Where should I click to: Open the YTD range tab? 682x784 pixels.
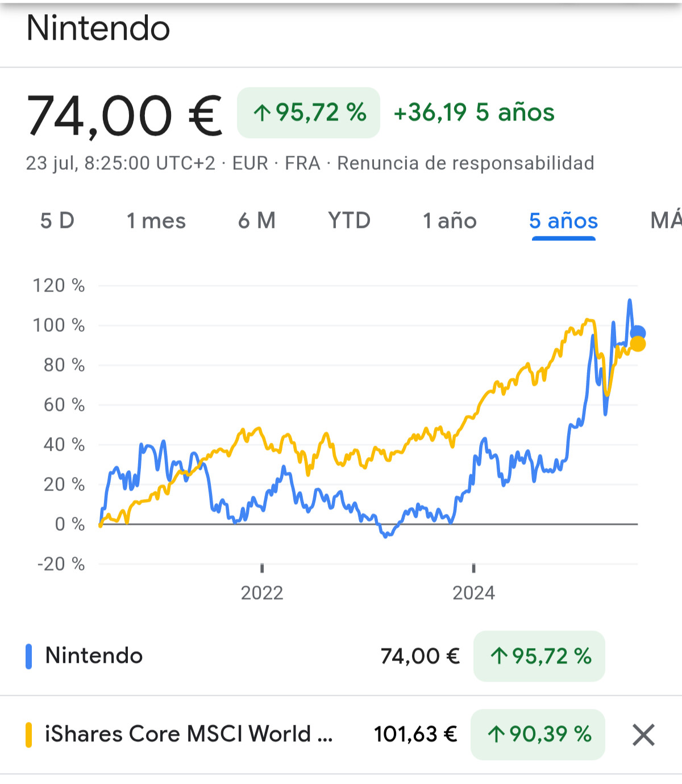pyautogui.click(x=349, y=221)
